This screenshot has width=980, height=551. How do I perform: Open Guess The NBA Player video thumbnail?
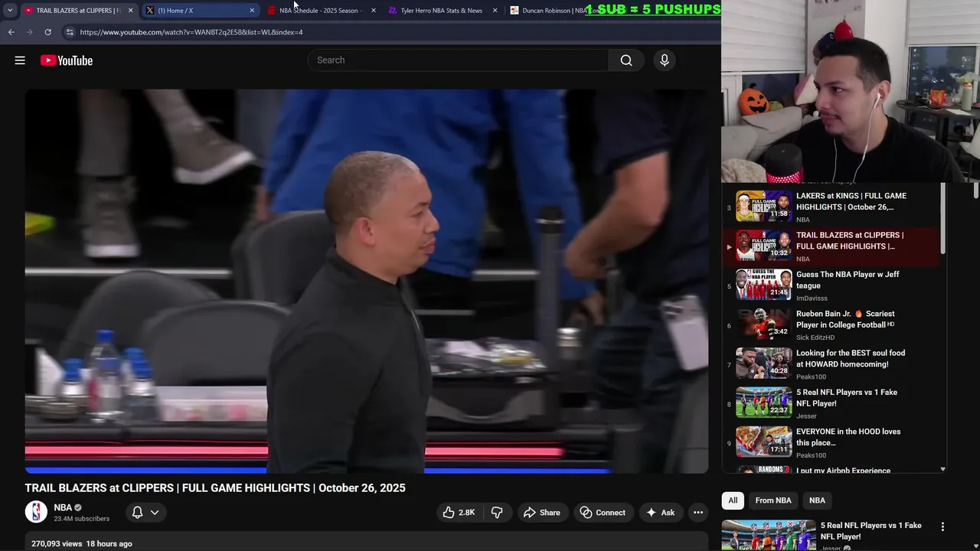point(764,284)
